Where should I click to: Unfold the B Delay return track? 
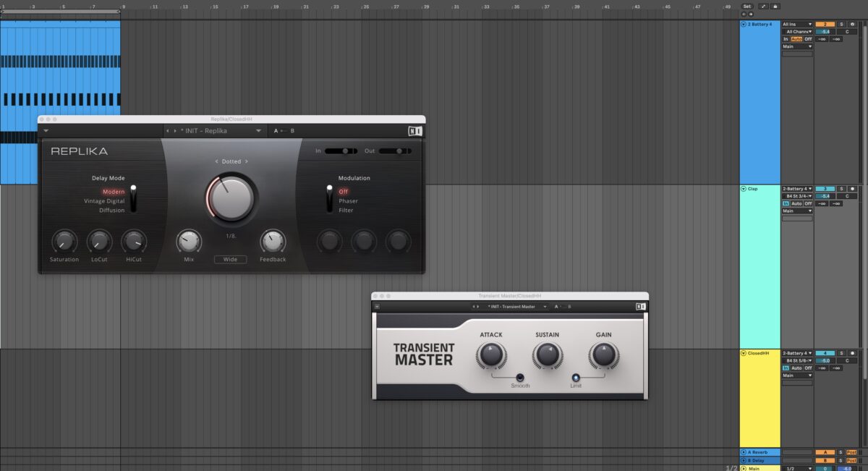tap(744, 460)
